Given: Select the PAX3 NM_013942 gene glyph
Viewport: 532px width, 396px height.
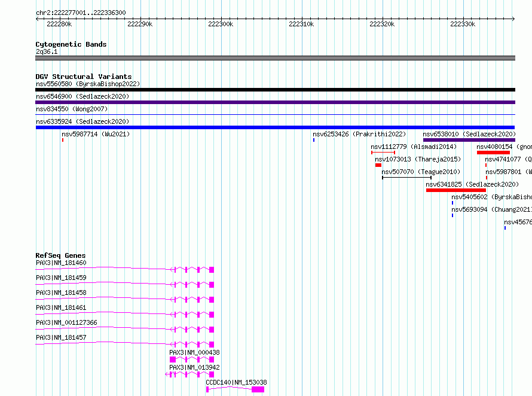Looking at the screenshot, I should point(189,374).
